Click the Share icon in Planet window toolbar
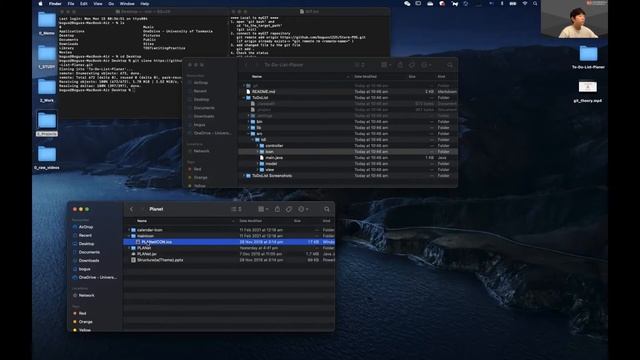The image size is (640, 360). coord(277,209)
